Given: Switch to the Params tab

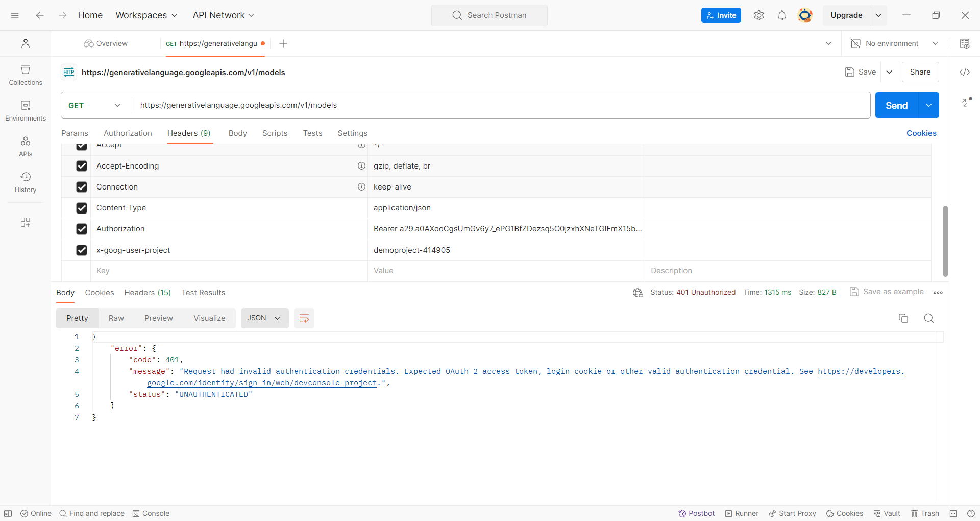Looking at the screenshot, I should click(x=75, y=133).
